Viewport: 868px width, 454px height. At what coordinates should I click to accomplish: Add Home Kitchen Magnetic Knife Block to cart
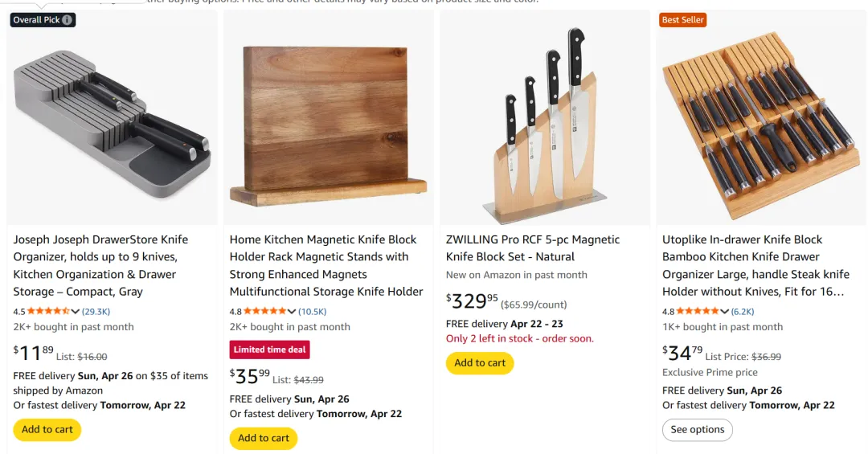pos(264,439)
